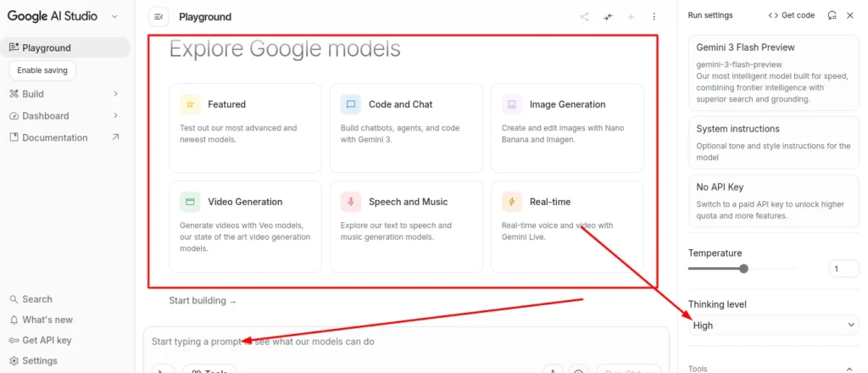Image resolution: width=868 pixels, height=373 pixels.
Task: Open Get API key in the sidebar
Action: [40, 340]
